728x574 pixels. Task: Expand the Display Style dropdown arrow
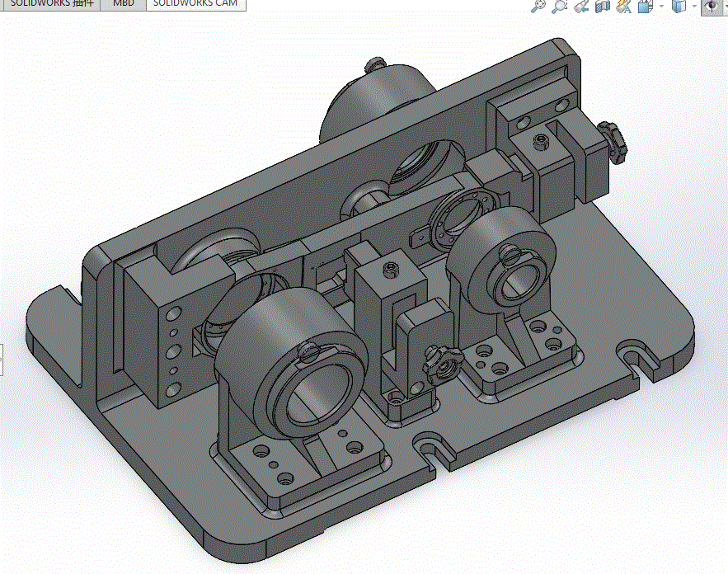694,6
